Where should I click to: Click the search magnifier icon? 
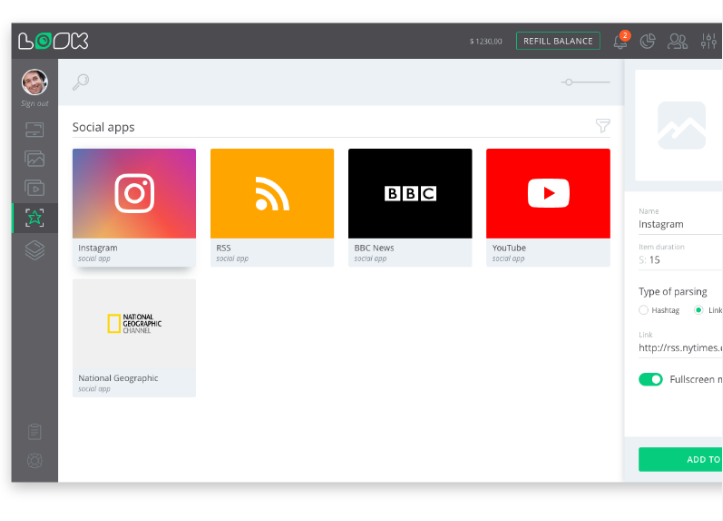tap(80, 82)
